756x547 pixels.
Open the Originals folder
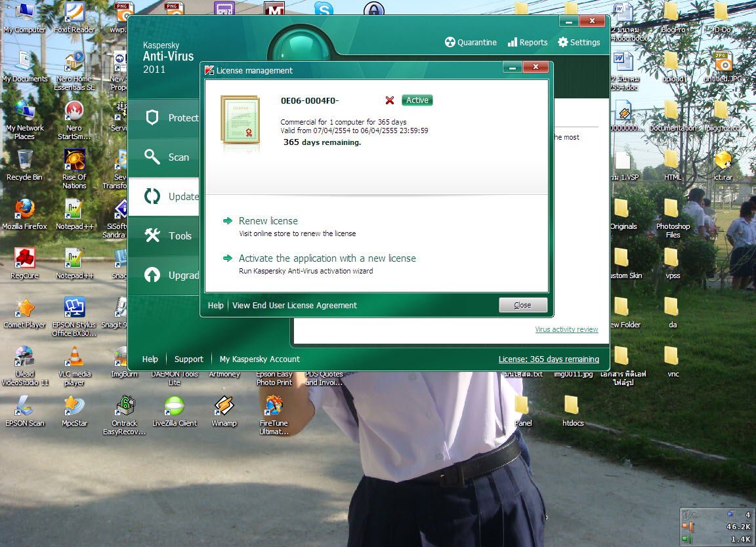tap(623, 214)
